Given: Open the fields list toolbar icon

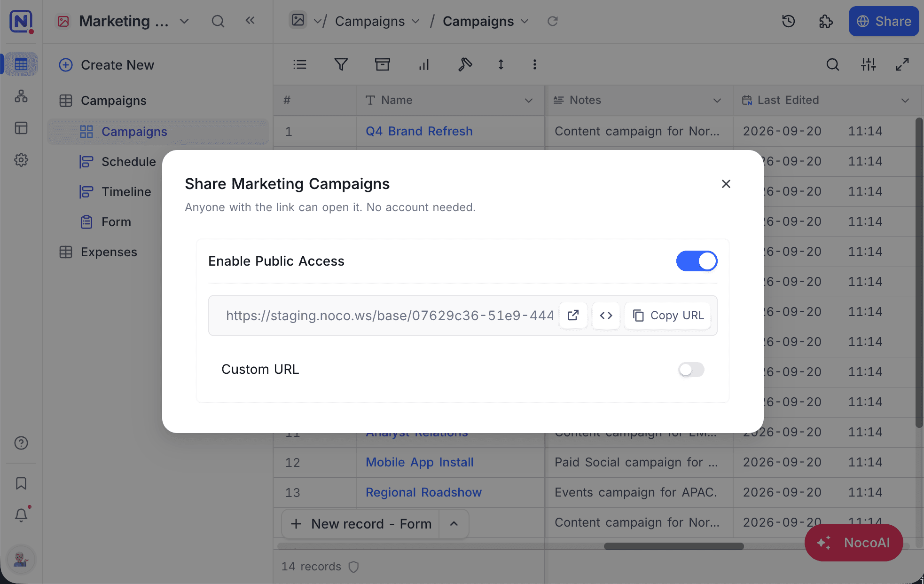Looking at the screenshot, I should (x=300, y=64).
